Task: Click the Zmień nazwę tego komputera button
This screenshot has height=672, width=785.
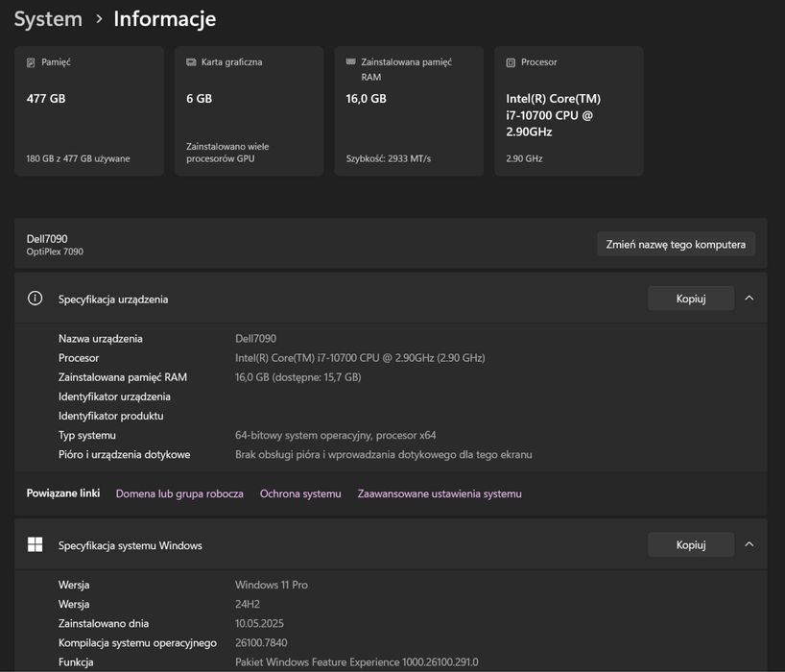Action: (x=676, y=245)
